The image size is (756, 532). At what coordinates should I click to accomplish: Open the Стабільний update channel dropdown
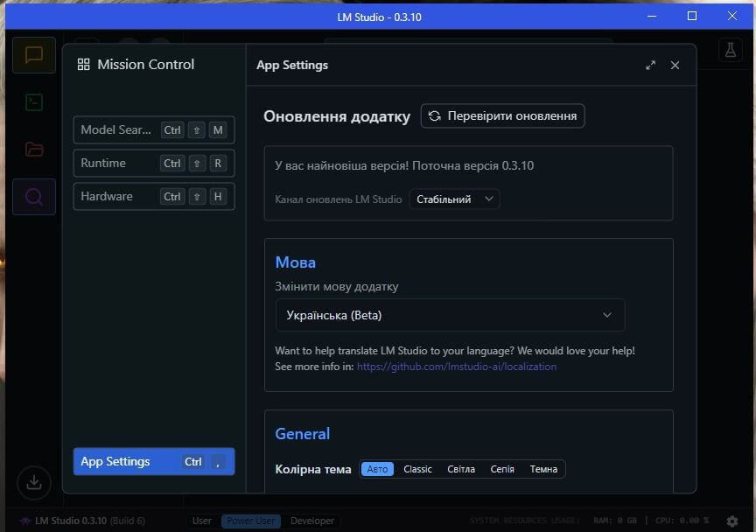tap(454, 199)
